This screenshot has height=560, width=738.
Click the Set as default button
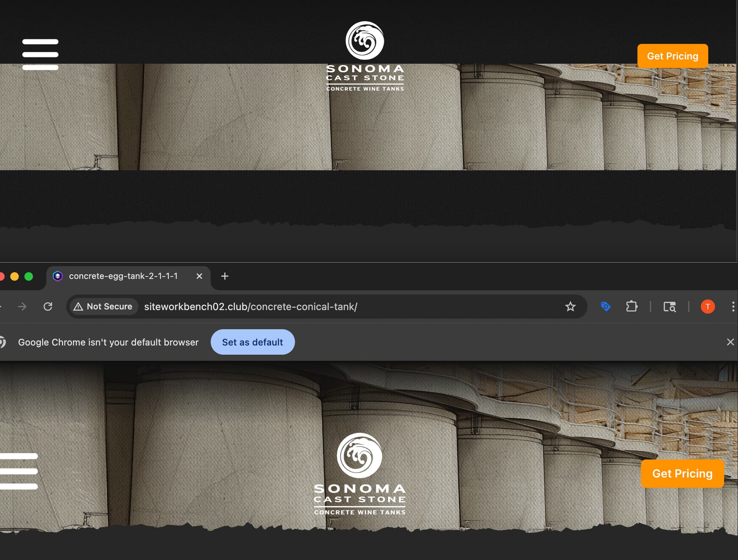click(253, 342)
